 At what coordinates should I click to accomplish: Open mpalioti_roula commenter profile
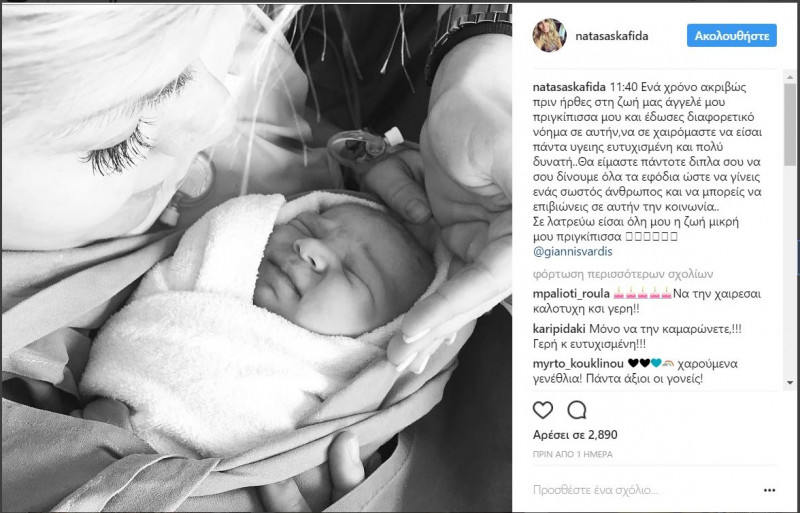coord(571,294)
